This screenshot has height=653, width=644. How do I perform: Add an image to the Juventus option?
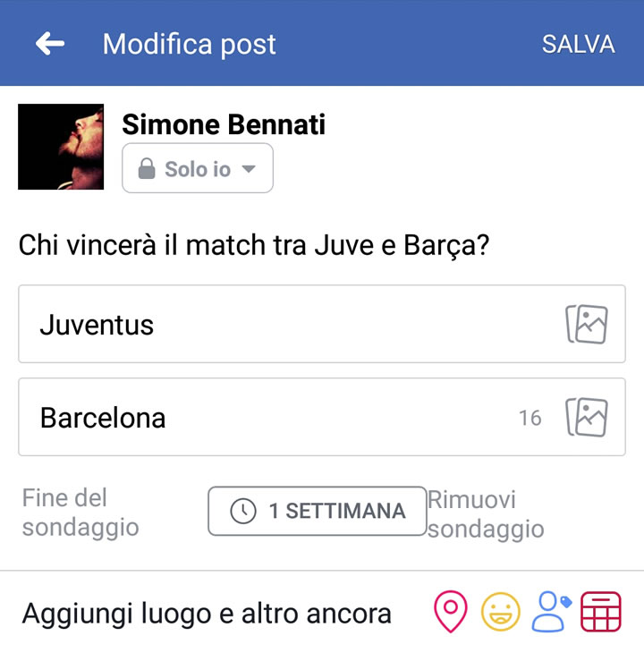586,324
